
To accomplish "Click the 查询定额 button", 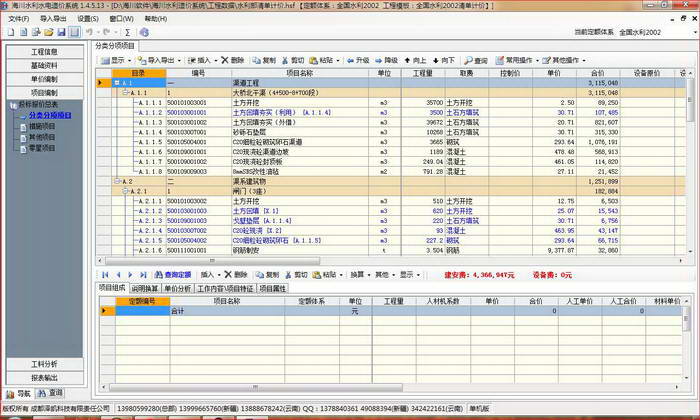I will pyautogui.click(x=173, y=275).
